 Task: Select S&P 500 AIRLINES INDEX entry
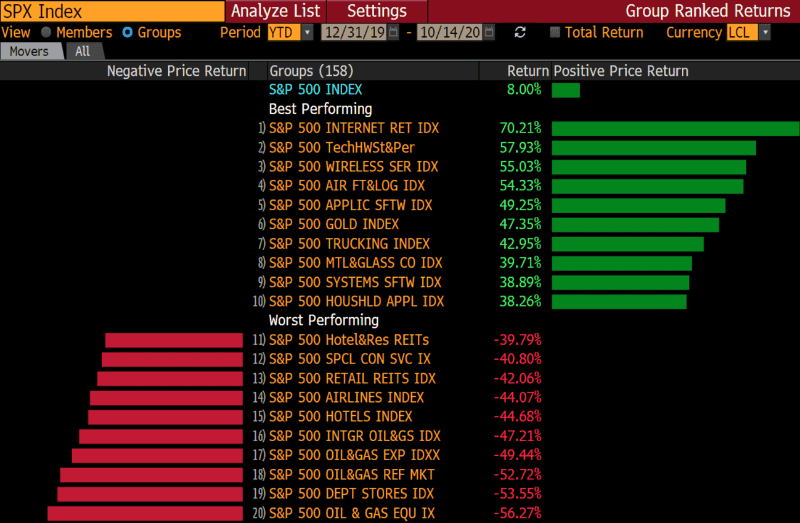(346, 397)
